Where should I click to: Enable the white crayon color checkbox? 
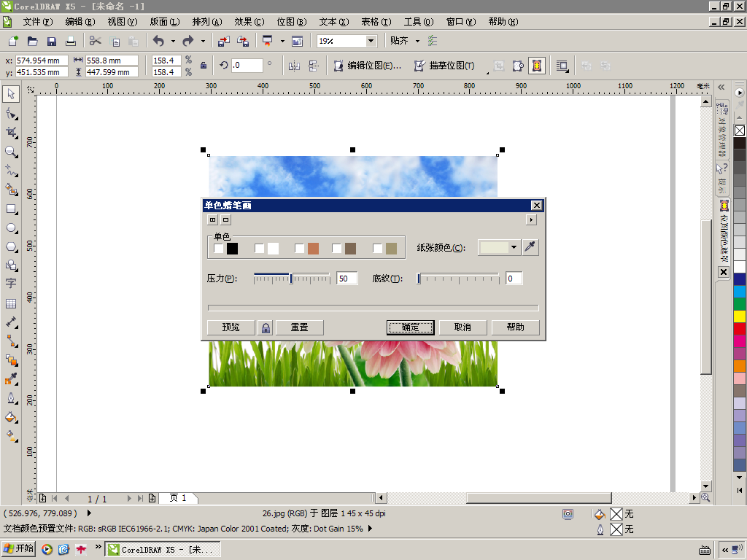point(259,248)
